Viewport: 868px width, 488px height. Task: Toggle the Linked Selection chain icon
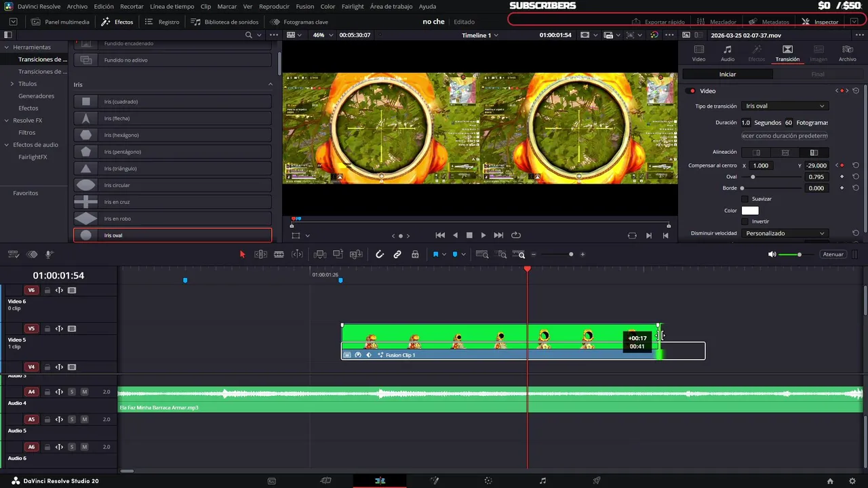pyautogui.click(x=397, y=254)
